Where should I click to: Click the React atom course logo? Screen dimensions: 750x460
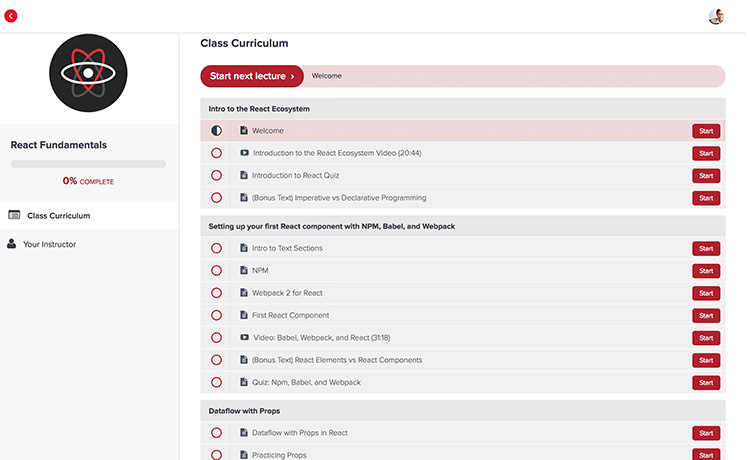click(89, 73)
